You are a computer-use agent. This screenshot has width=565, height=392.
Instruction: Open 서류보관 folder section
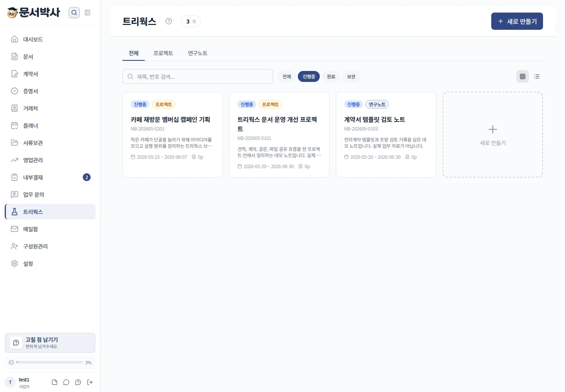[50, 143]
